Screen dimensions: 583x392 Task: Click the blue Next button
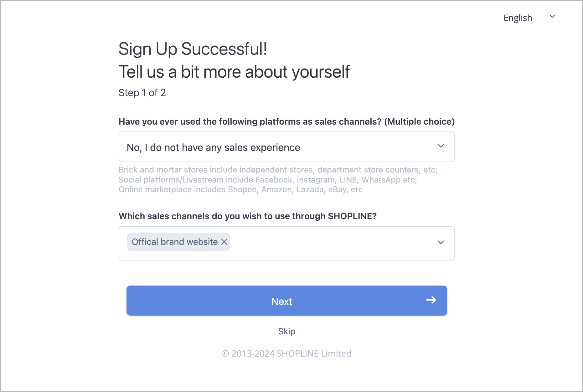[x=286, y=301]
